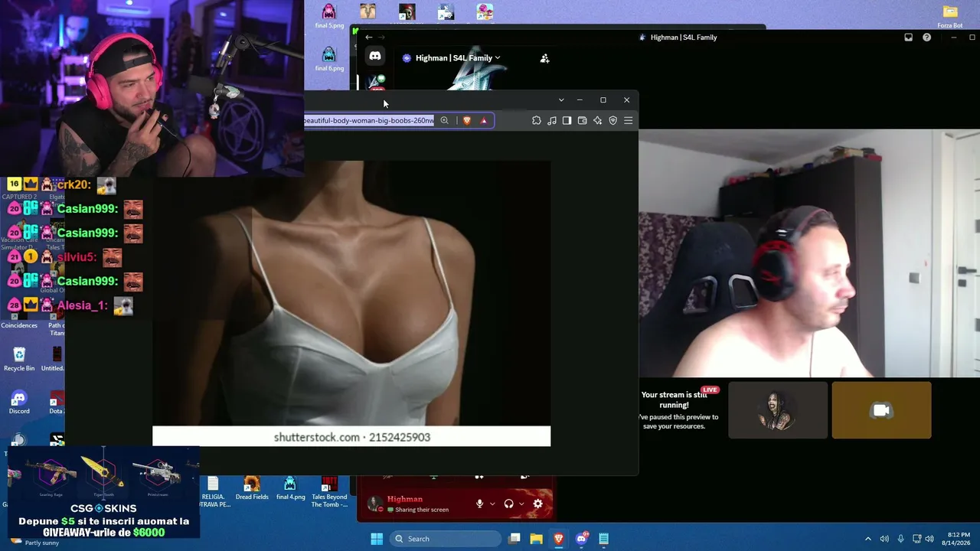Show hidden system tray icons
Image resolution: width=980 pixels, height=551 pixels.
coord(867,539)
